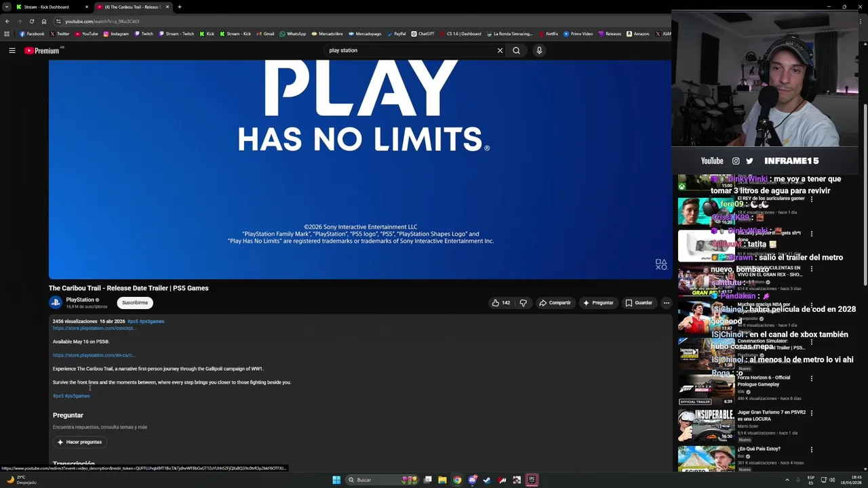Screen dimensions: 868x488
Task: Open options for El REY de los auriculares
Action: [812, 199]
